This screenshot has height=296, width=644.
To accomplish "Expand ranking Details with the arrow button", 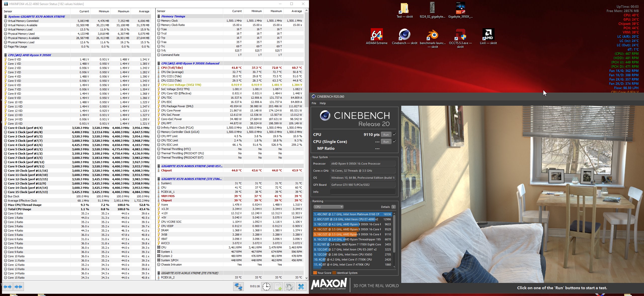I will point(394,207).
